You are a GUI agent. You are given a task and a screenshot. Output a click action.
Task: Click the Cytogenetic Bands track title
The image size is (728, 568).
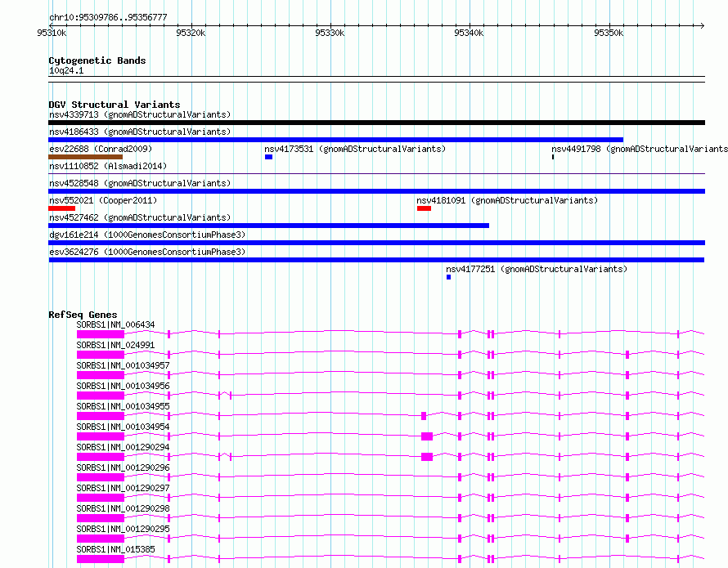pyautogui.click(x=97, y=60)
